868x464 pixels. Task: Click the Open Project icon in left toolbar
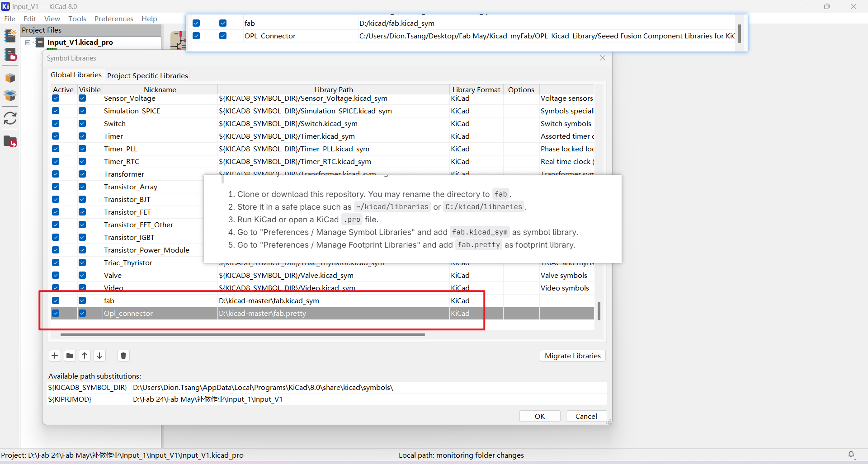point(10,55)
